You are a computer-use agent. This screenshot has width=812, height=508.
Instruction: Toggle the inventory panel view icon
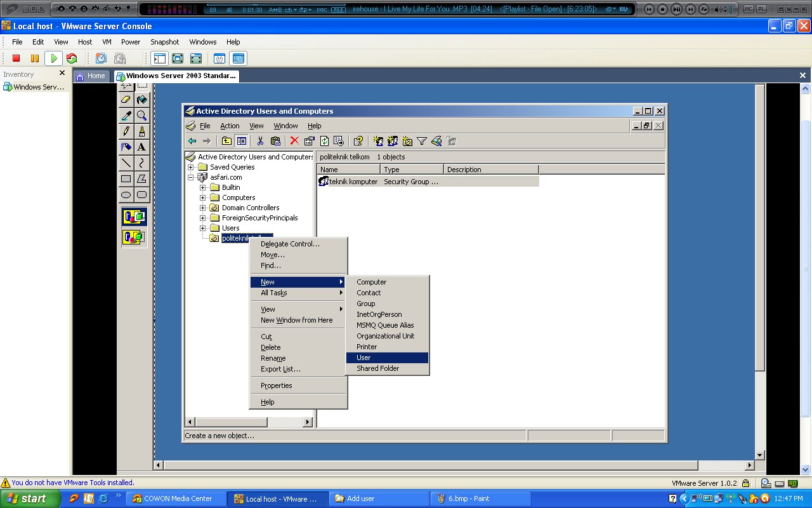(159, 58)
